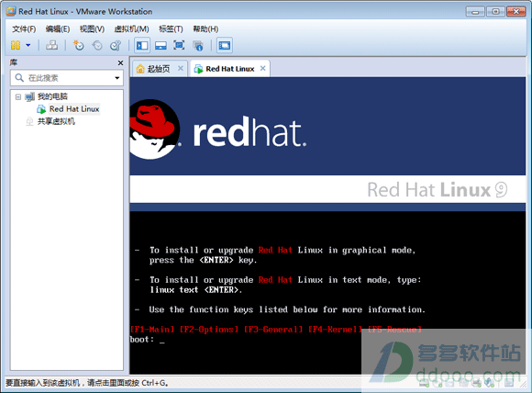Open the 视图(V) menu

click(x=92, y=29)
